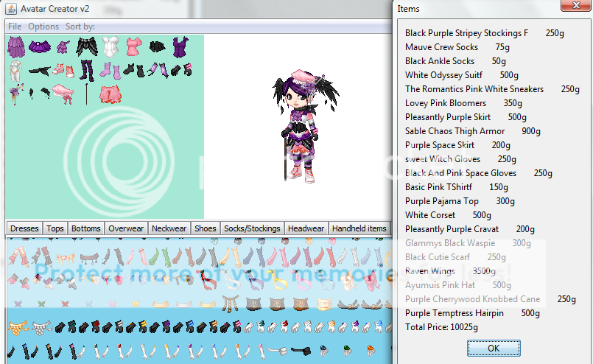Select the black raven wings item
This screenshot has height=364, width=593.
[85, 47]
